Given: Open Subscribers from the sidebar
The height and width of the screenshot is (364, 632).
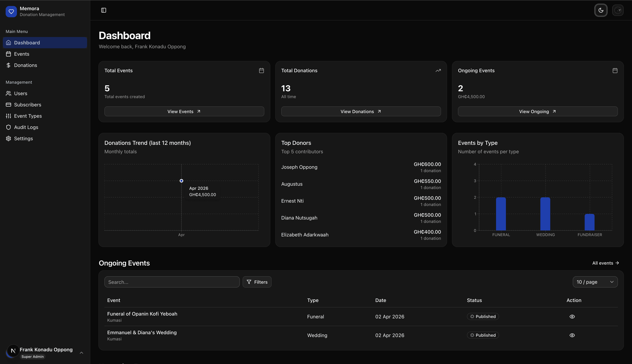Looking at the screenshot, I should point(28,104).
